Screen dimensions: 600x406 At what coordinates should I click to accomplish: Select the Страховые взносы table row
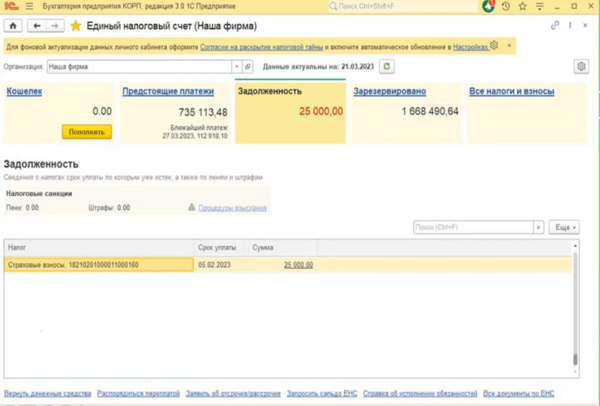tap(98, 265)
